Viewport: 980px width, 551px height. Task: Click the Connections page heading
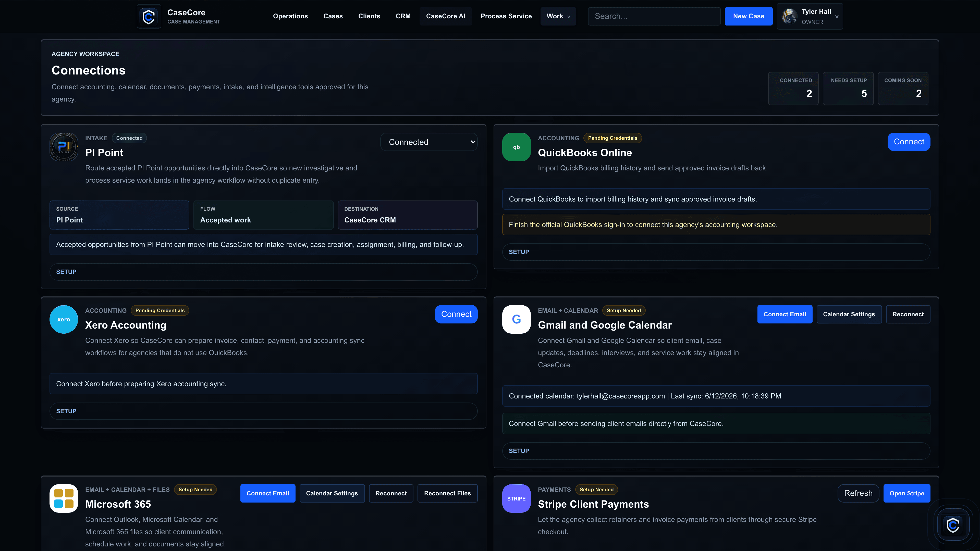click(88, 70)
